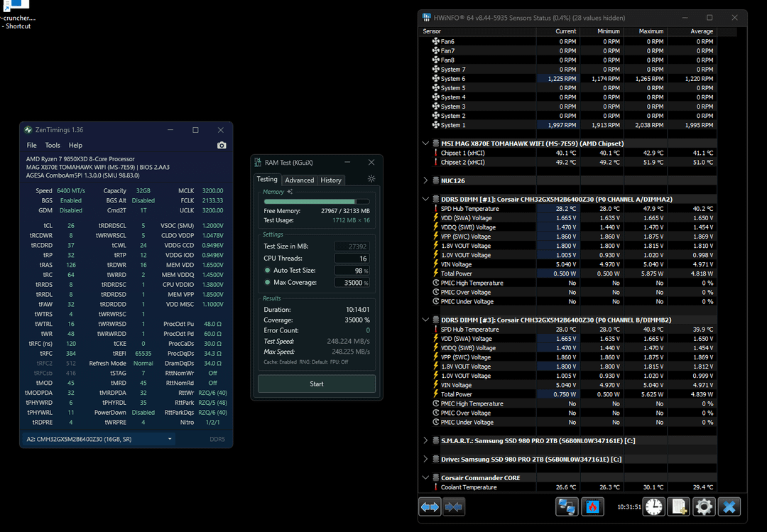The height and width of the screenshot is (532, 767).
Task: Select the Max Coverage radio button
Action: pos(268,283)
